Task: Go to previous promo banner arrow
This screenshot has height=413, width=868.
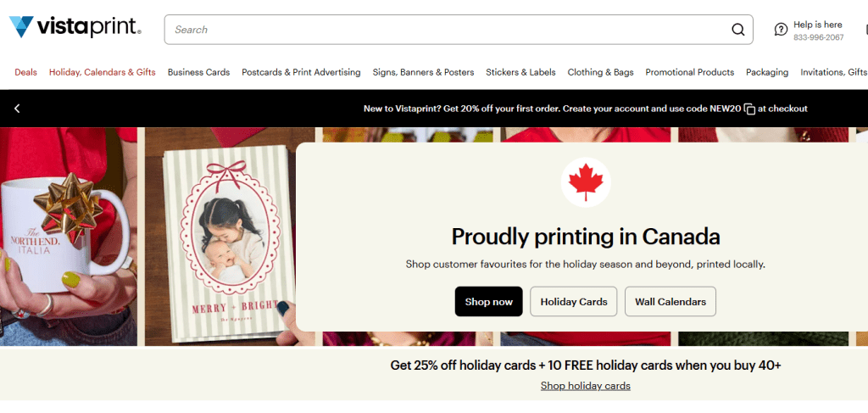Action: [x=17, y=109]
